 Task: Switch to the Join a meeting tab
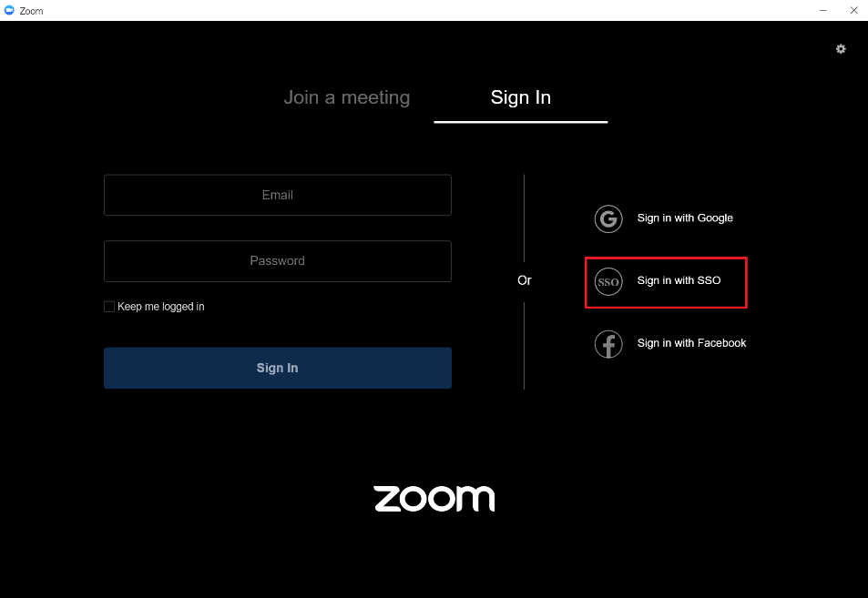[347, 97]
